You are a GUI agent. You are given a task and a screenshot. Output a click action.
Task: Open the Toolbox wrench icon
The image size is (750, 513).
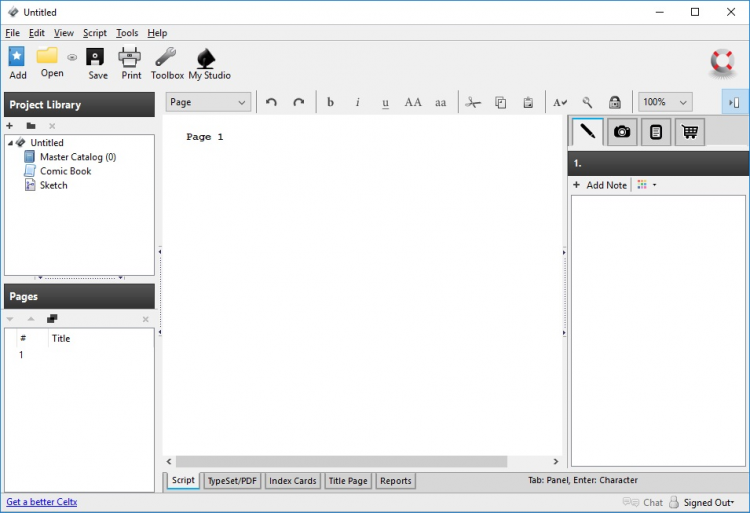pyautogui.click(x=167, y=58)
